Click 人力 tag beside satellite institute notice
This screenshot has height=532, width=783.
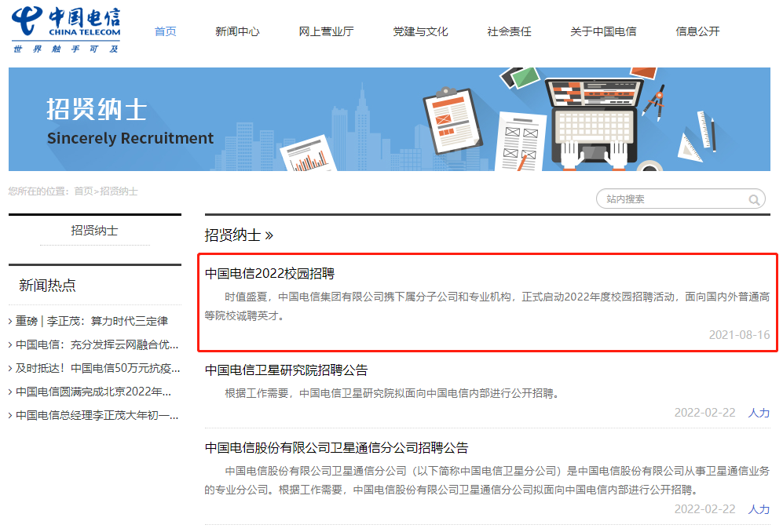[x=759, y=413]
